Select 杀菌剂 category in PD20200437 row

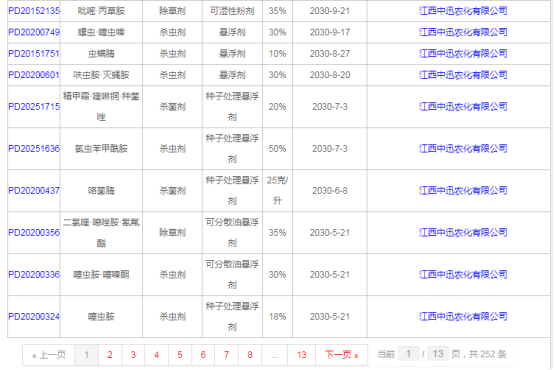click(x=172, y=190)
